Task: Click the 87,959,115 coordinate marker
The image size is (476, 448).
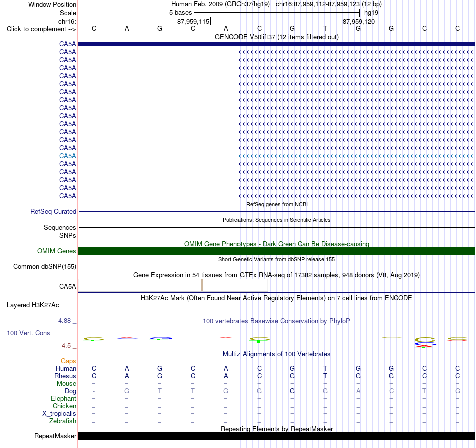Action: pyautogui.click(x=193, y=21)
